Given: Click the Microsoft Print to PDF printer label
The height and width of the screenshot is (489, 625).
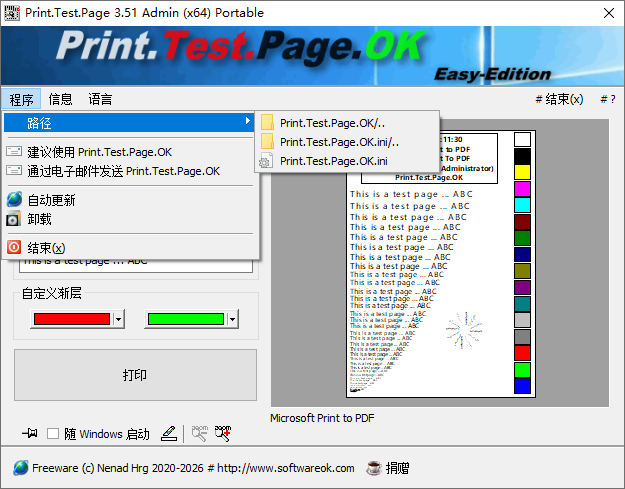Looking at the screenshot, I should [x=322, y=418].
